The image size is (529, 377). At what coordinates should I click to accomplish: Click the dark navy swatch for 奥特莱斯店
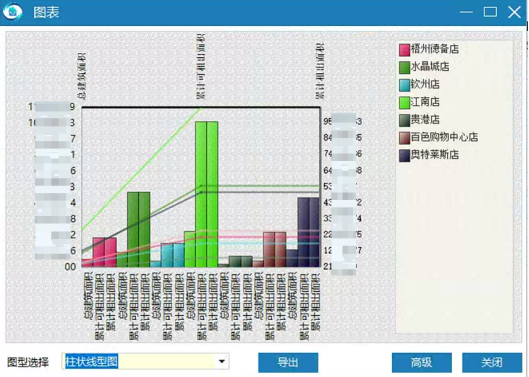(x=404, y=156)
